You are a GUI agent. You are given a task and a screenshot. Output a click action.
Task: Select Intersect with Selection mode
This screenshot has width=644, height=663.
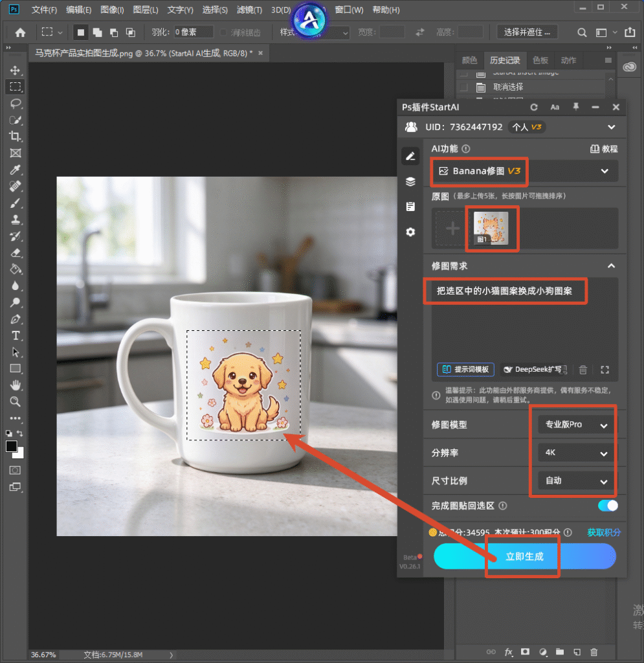coord(131,32)
